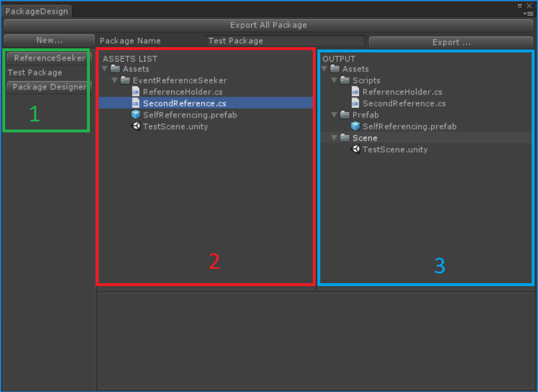
Task: Click the Assets folder icon in ASSETS LIST
Action: pyautogui.click(x=116, y=68)
